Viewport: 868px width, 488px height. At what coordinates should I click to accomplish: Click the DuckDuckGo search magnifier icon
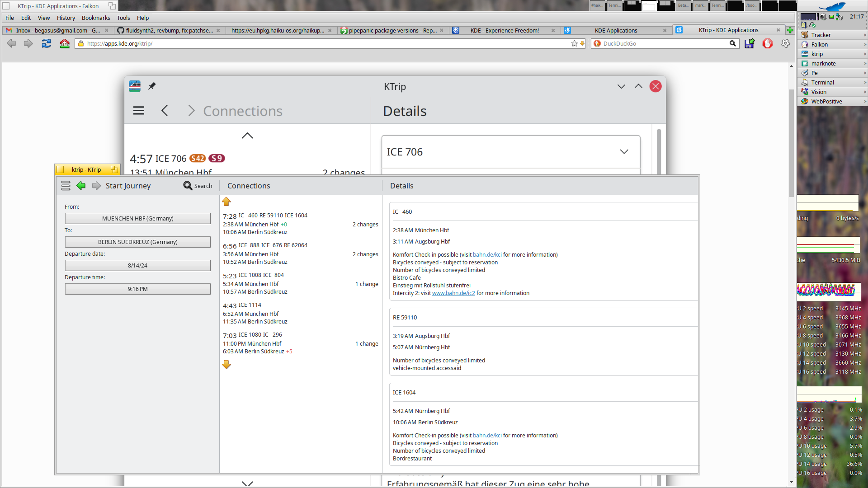point(732,43)
